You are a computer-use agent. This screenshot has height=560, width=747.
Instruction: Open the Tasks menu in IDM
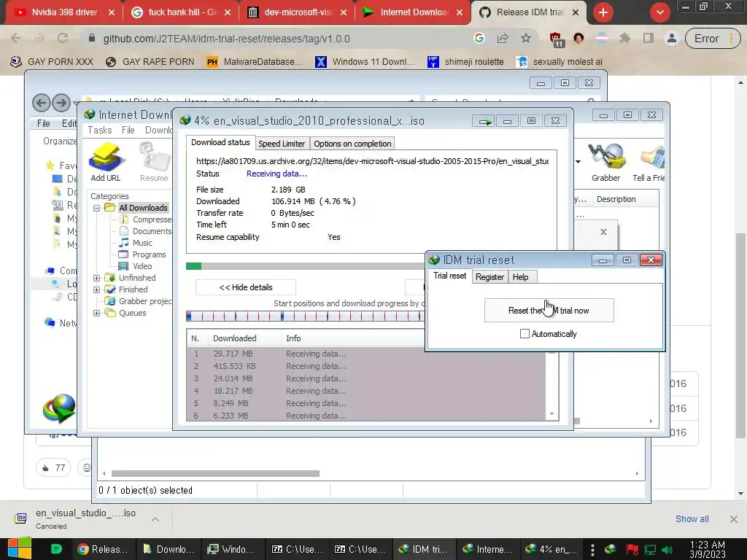99,130
